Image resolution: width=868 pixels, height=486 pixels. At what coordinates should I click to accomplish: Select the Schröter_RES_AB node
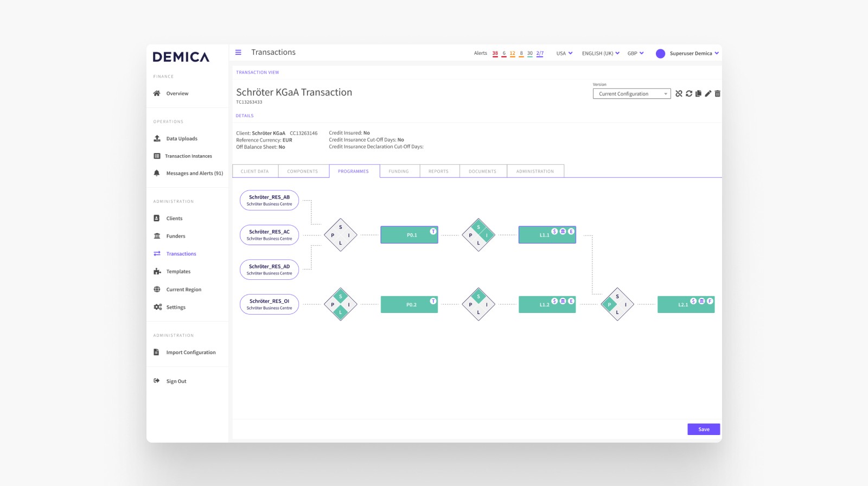pos(269,200)
